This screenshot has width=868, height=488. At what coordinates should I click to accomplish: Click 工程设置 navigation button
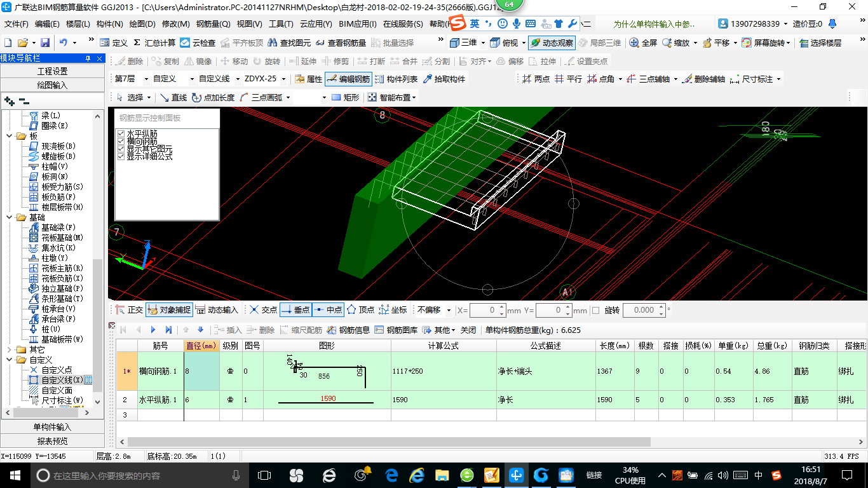click(x=52, y=71)
